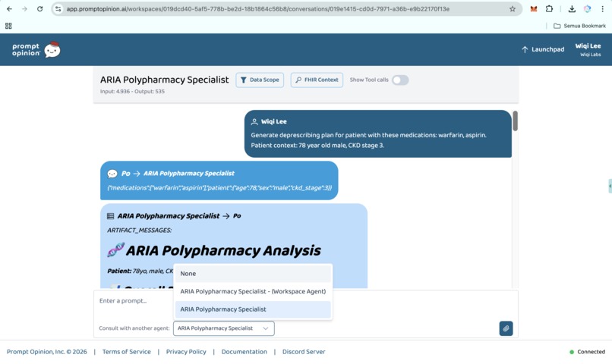Click the conversation scrollbar thumb
The width and height of the screenshot is (612, 364).
point(516,121)
